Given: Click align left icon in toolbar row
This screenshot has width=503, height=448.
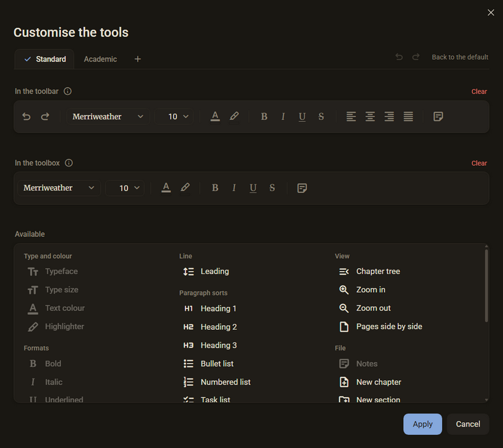Looking at the screenshot, I should (351, 116).
